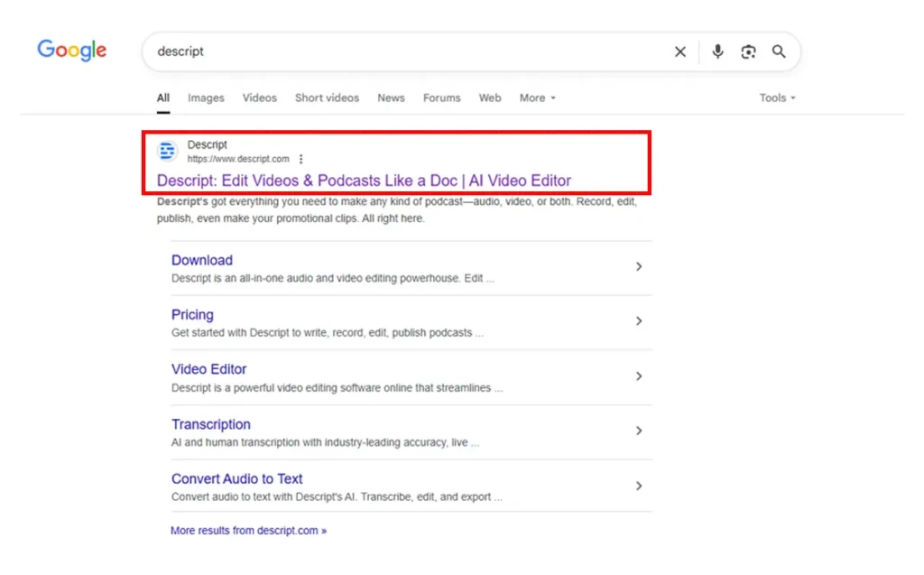Click 'Descript is an all-in-one audio' description

click(x=332, y=278)
